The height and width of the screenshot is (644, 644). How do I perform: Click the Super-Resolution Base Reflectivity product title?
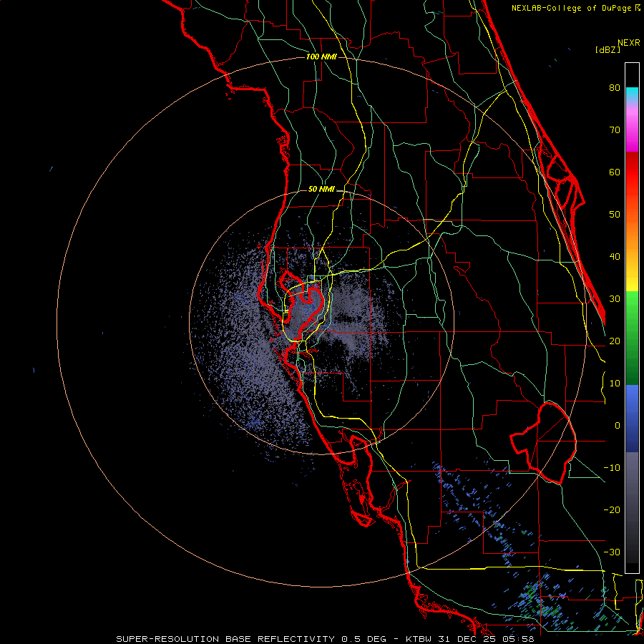[225, 639]
